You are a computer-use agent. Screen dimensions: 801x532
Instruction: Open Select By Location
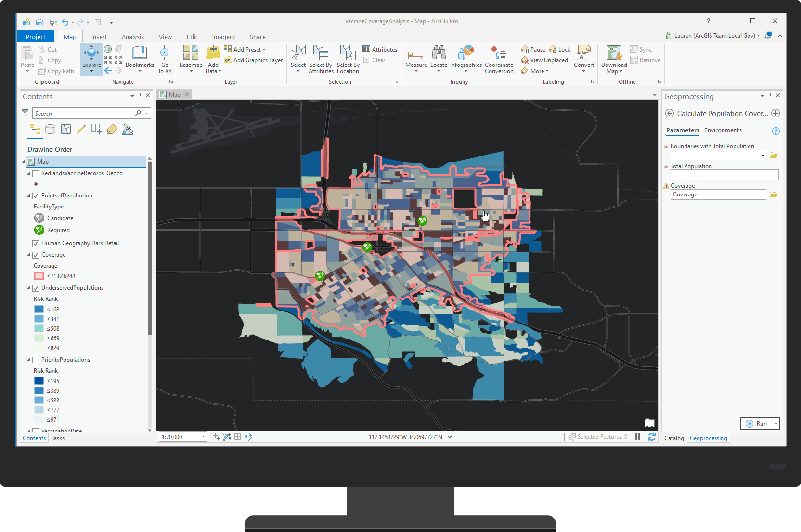[348, 59]
